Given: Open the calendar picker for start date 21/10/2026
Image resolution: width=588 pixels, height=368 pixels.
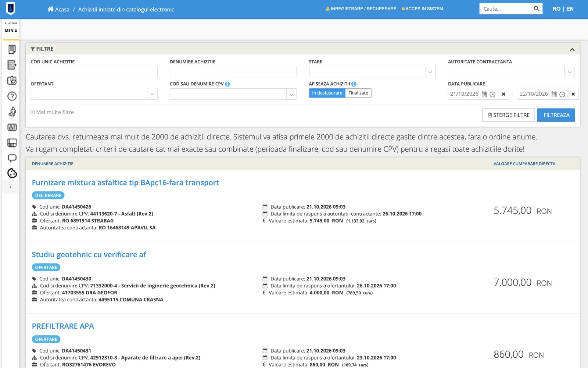Looking at the screenshot, I should click(484, 94).
